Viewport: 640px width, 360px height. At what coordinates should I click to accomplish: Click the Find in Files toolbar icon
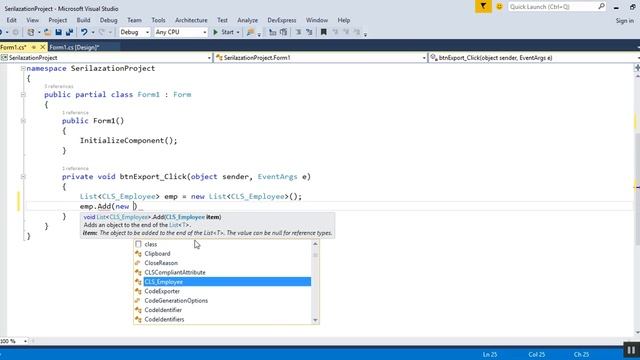point(251,32)
